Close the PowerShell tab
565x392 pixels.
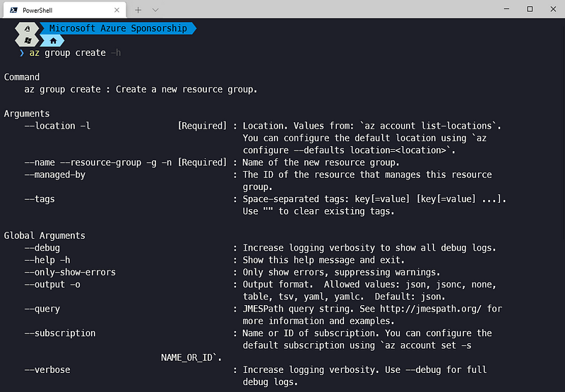[117, 10]
